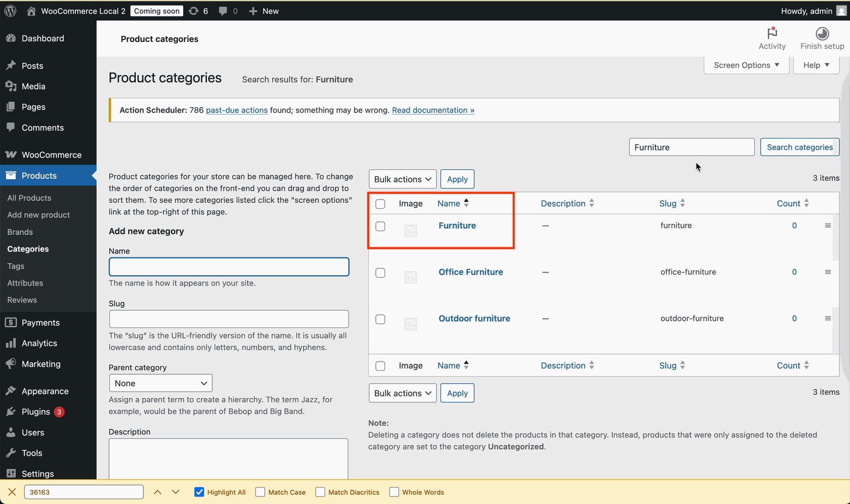Click the WooCommerce logo icon
The image size is (850, 504).
(x=11, y=154)
